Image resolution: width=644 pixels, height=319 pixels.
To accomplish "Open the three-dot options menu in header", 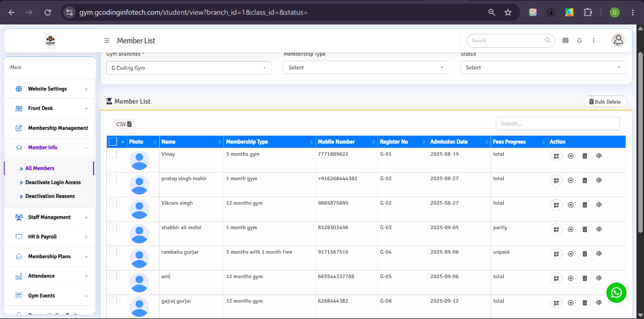I will (594, 41).
